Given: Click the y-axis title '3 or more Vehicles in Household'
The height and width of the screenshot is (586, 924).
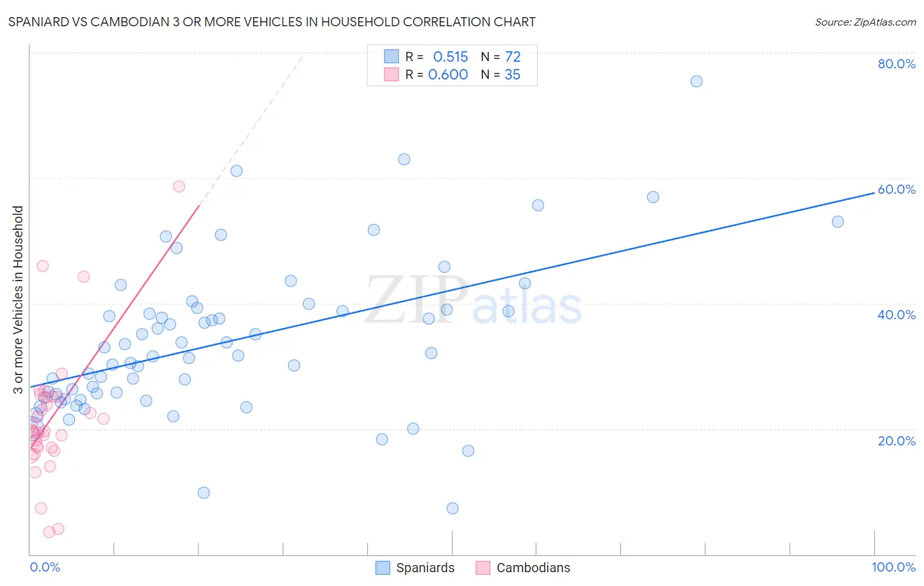Looking at the screenshot, I should [18, 300].
